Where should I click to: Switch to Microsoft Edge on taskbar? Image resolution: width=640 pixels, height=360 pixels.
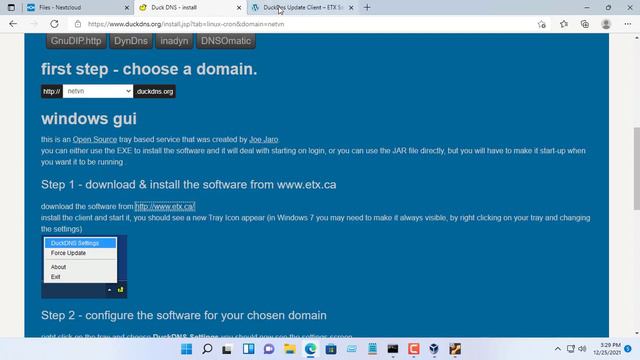(x=310, y=349)
